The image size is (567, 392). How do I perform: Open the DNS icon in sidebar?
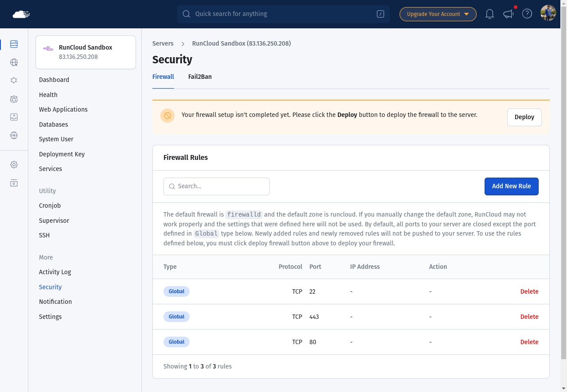coord(14,136)
